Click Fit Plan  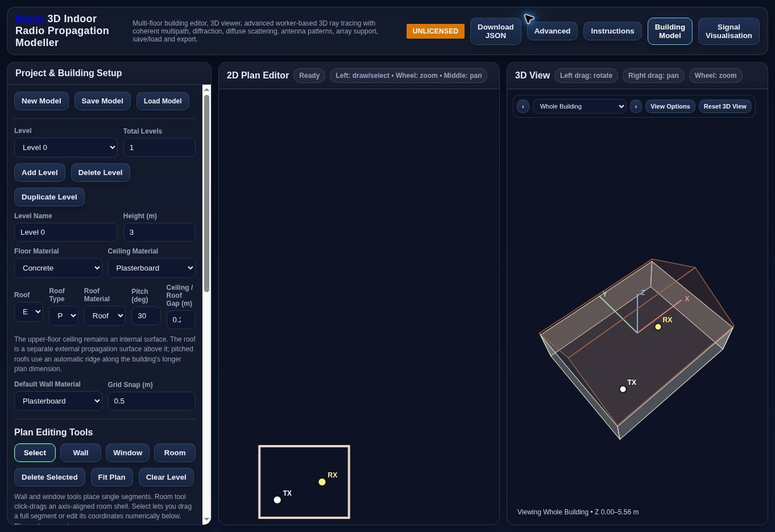click(x=111, y=477)
